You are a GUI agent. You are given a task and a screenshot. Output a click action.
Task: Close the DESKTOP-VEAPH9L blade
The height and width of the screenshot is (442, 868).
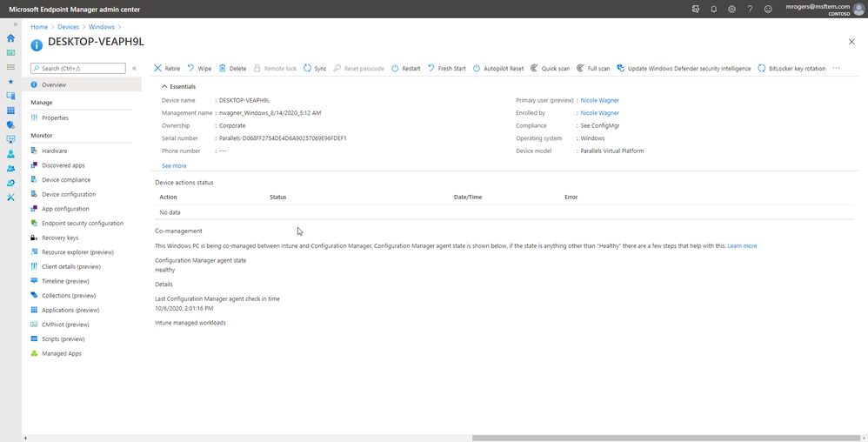coord(851,42)
